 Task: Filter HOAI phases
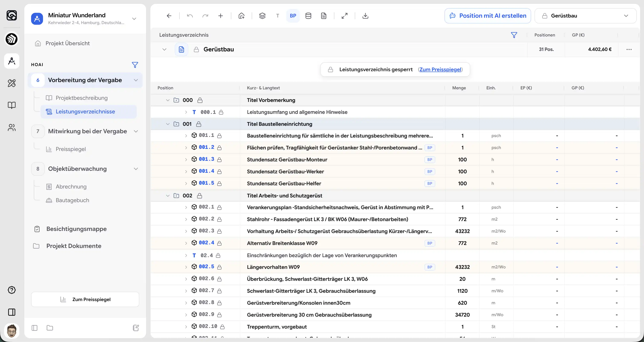coord(135,65)
